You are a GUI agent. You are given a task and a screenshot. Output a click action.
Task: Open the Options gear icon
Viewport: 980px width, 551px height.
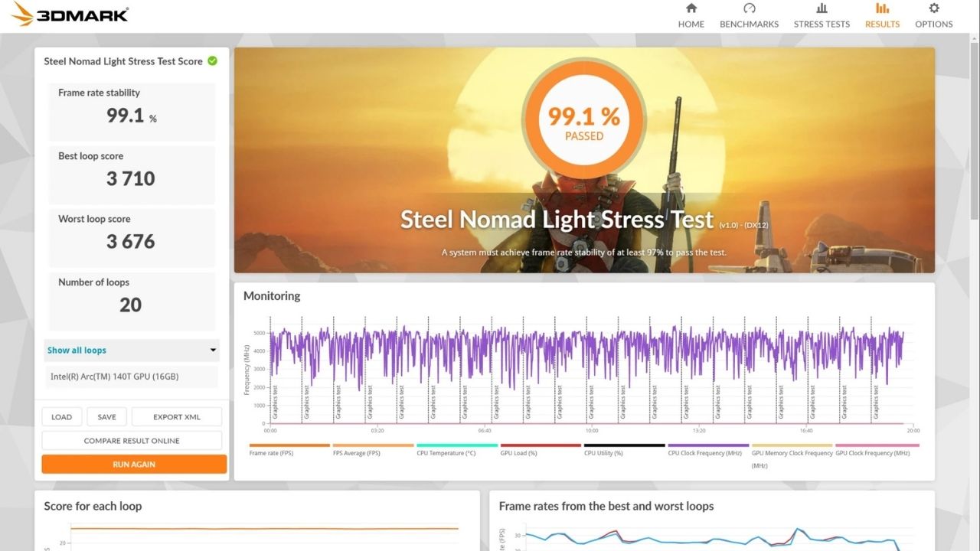coord(933,8)
